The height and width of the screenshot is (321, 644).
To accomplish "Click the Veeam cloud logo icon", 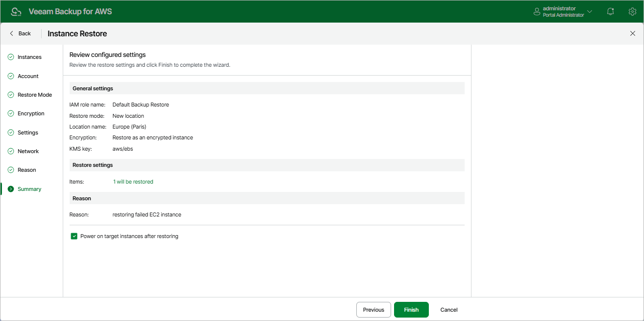I will click(16, 11).
